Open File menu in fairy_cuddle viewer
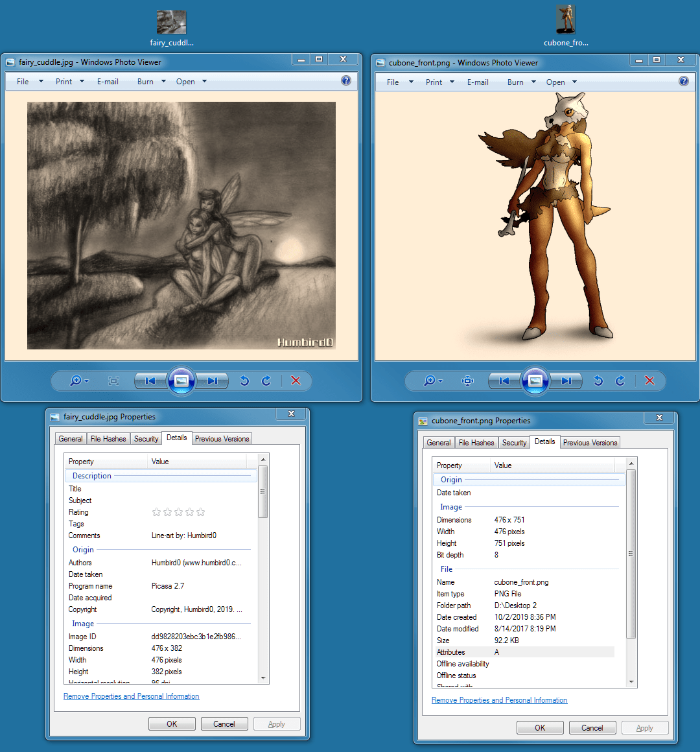This screenshot has width=700, height=752. 23,82
